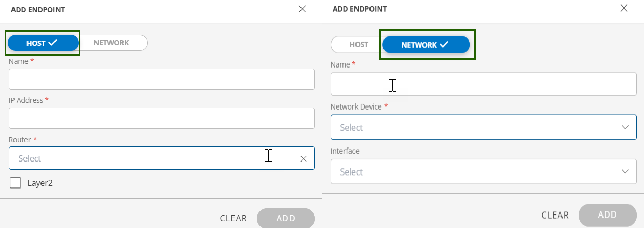Click the Name field in Network form
Screen dimensions: 644x228
click(483, 84)
